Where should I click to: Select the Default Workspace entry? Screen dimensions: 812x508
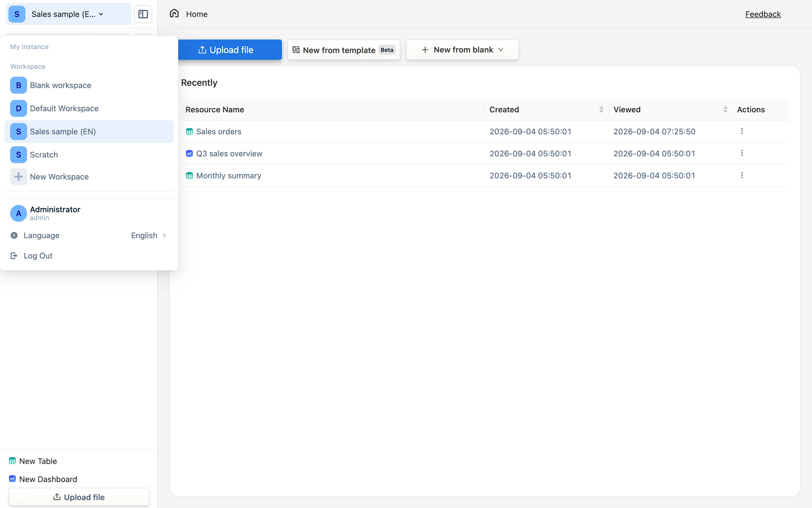[x=89, y=109]
